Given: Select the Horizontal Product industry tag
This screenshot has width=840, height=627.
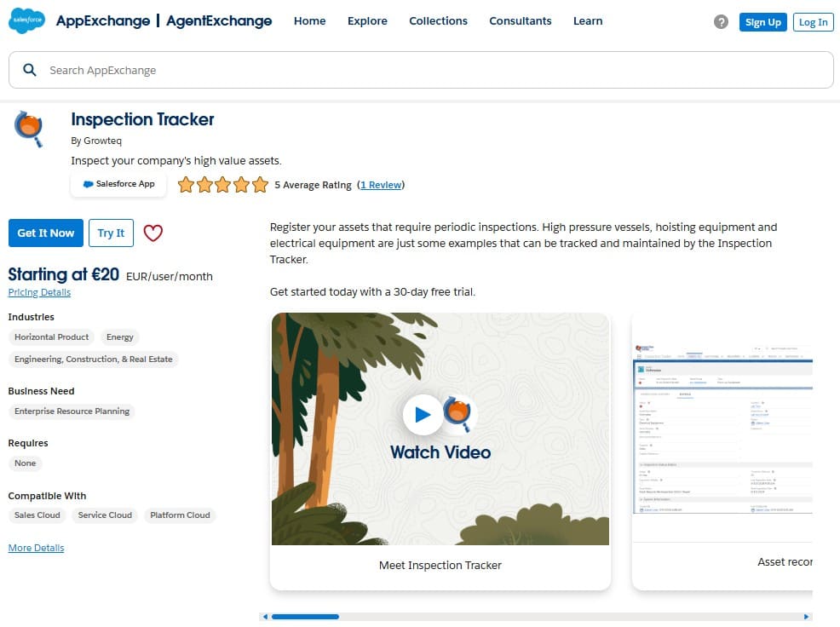Looking at the screenshot, I should click(x=51, y=337).
